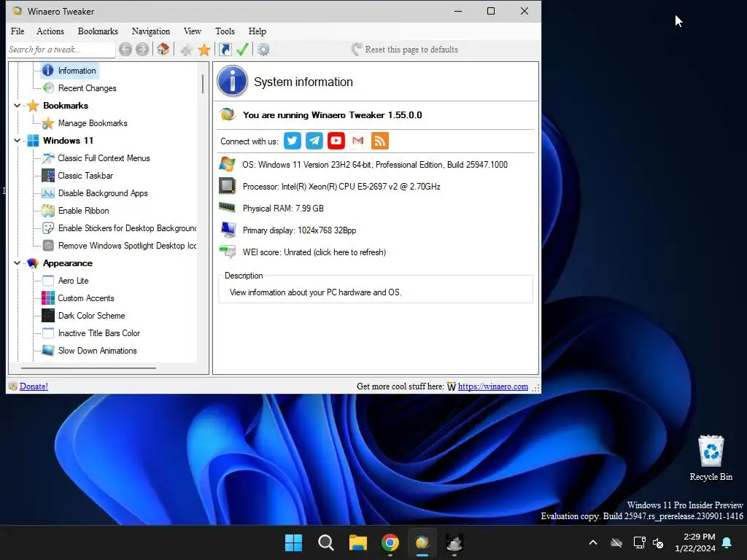This screenshot has width=747, height=560.
Task: Open the https://winaero.com link
Action: coord(492,386)
